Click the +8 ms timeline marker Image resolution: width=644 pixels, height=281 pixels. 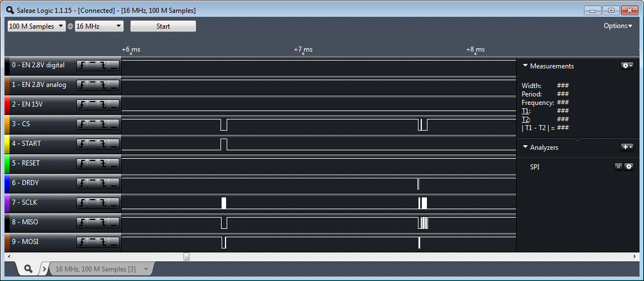point(475,49)
